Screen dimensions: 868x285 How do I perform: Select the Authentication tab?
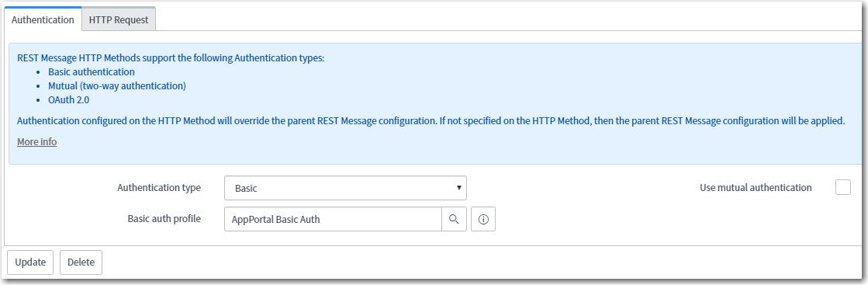(43, 19)
